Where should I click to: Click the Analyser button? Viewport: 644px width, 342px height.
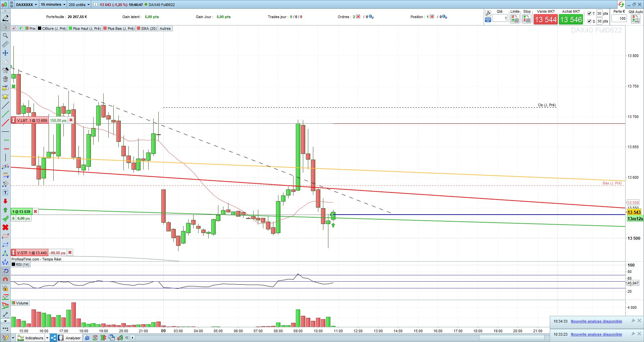(69, 338)
